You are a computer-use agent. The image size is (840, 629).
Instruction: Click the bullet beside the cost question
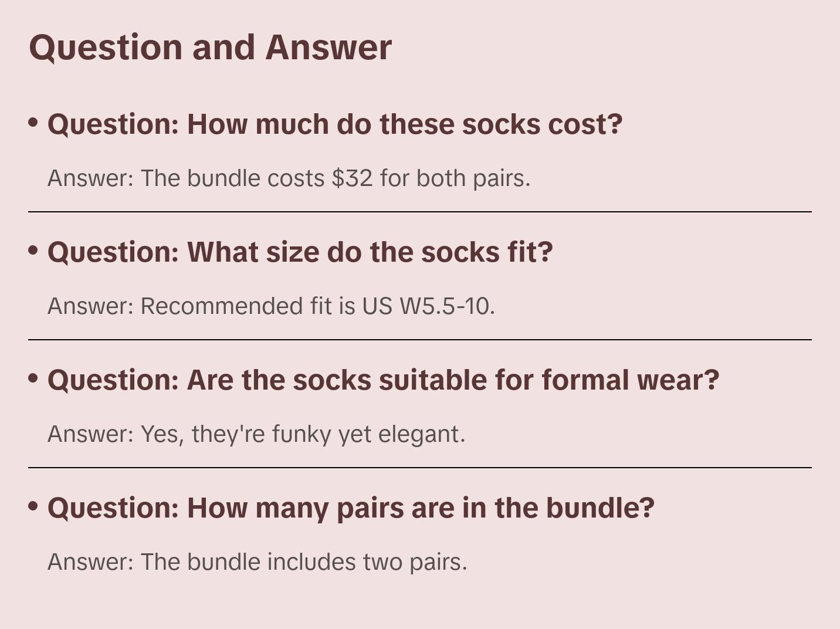click(x=33, y=123)
